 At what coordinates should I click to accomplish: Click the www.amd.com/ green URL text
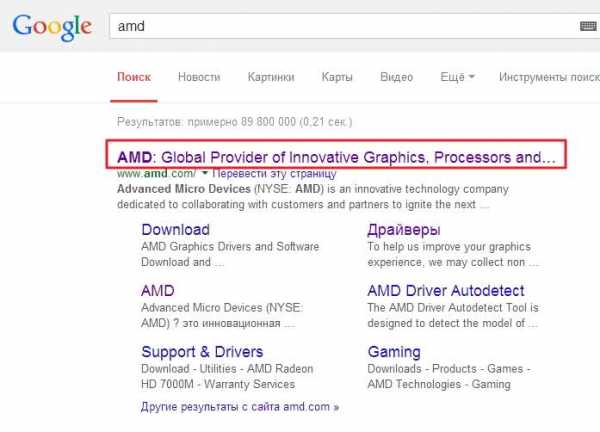(156, 174)
